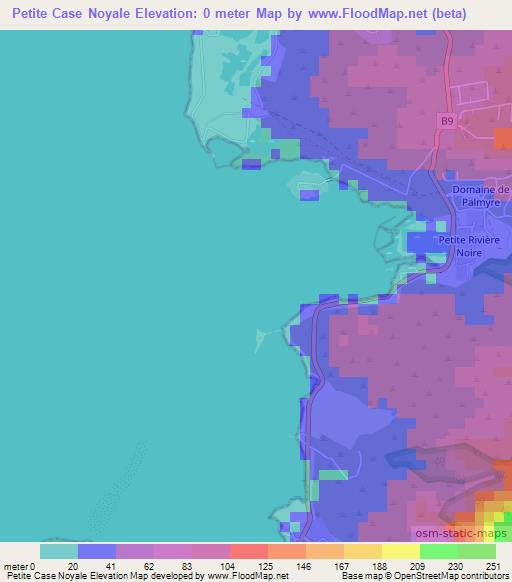This screenshot has width=512, height=582.
Task: Click the legend value 209
Action: coord(417,567)
